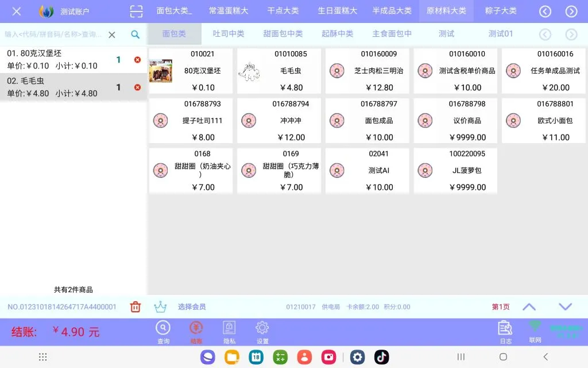Image resolution: width=588 pixels, height=368 pixels.
Task: Tap the clear X in the search box
Action: [113, 34]
